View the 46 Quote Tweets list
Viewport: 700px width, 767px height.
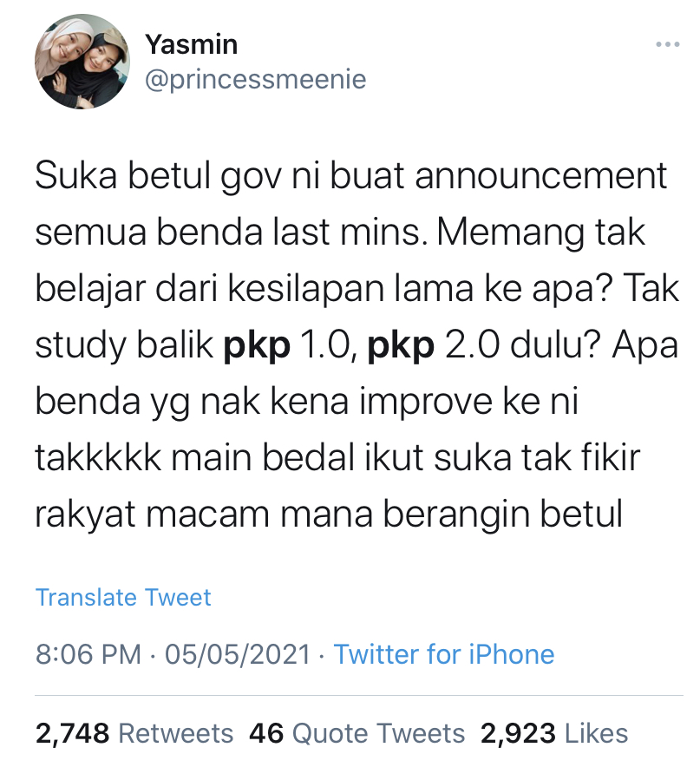tap(357, 733)
